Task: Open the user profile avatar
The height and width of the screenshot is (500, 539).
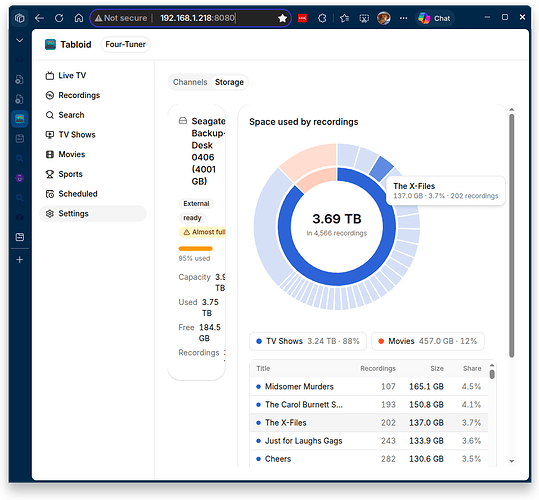Action: [384, 18]
